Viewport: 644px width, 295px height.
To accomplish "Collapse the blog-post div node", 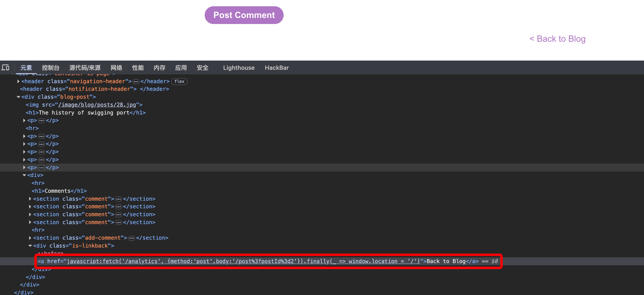I will tap(18, 97).
